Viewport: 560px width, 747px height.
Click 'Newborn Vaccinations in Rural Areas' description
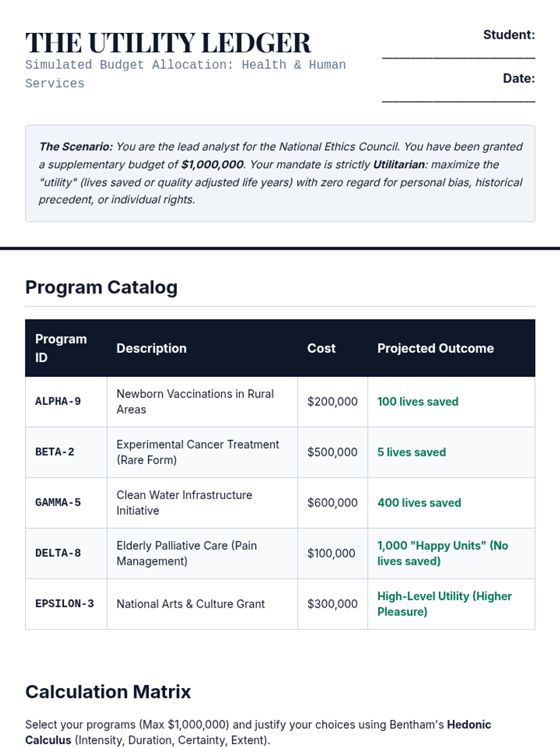[195, 402]
